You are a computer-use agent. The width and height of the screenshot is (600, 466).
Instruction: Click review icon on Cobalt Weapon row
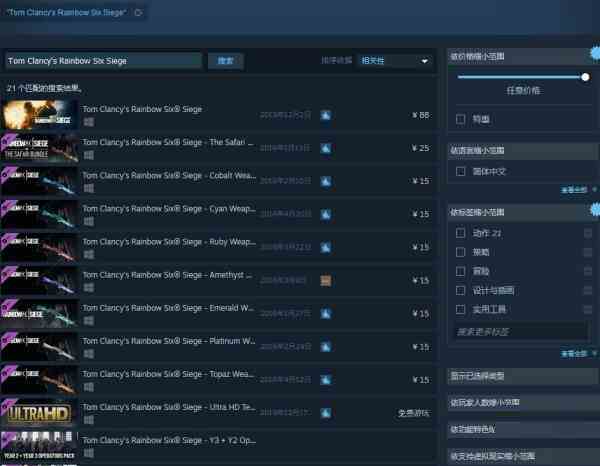pyautogui.click(x=326, y=181)
